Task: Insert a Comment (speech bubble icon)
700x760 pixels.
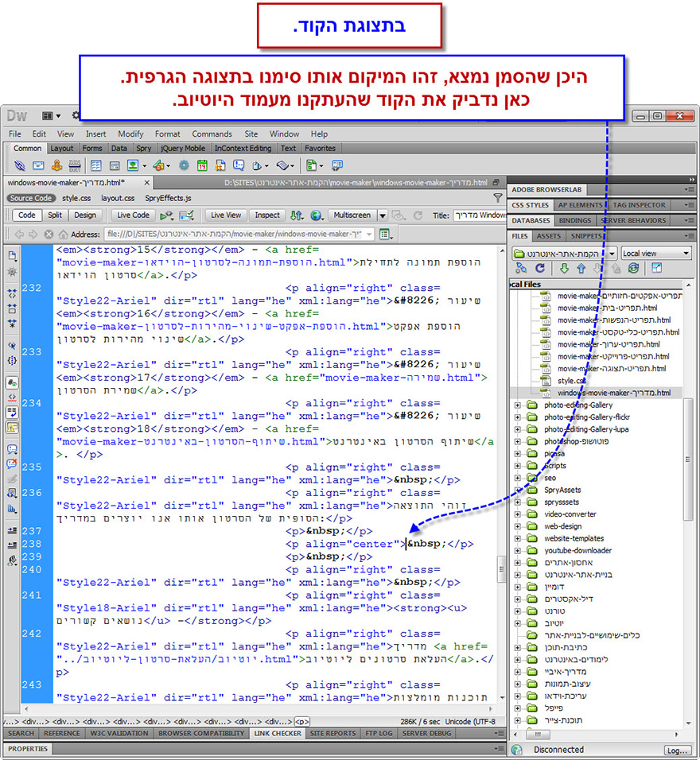Action: point(239,166)
